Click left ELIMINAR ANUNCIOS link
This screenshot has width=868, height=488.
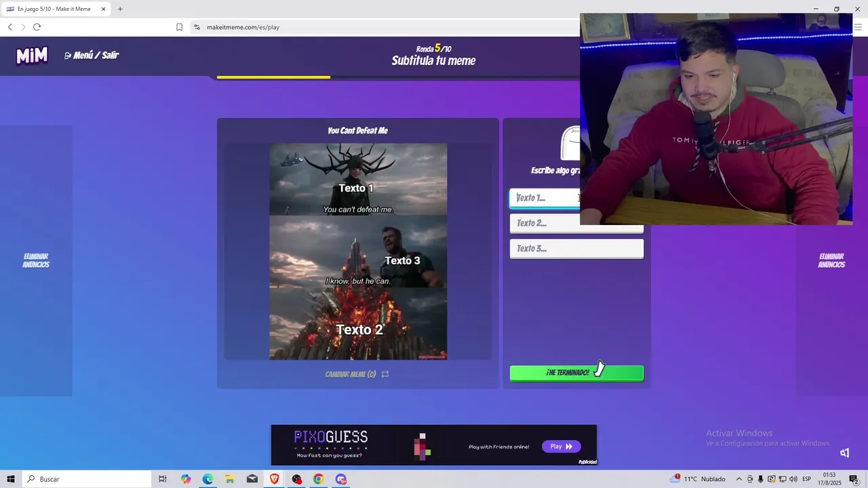tap(36, 260)
